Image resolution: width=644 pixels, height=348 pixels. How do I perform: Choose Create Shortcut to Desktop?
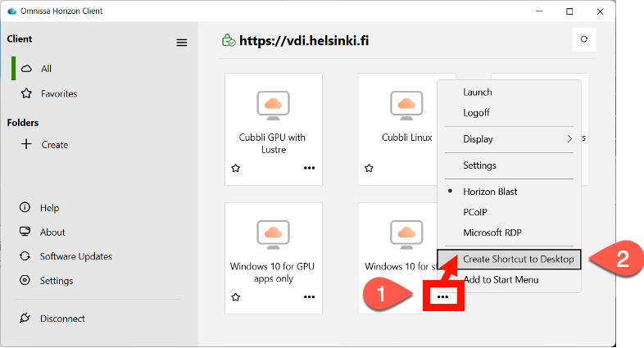(510, 260)
